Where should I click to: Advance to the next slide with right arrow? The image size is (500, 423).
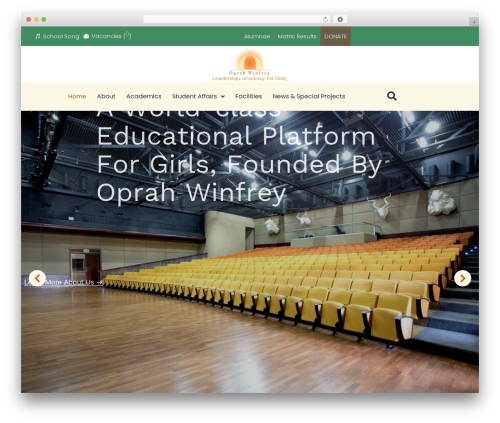(x=463, y=278)
